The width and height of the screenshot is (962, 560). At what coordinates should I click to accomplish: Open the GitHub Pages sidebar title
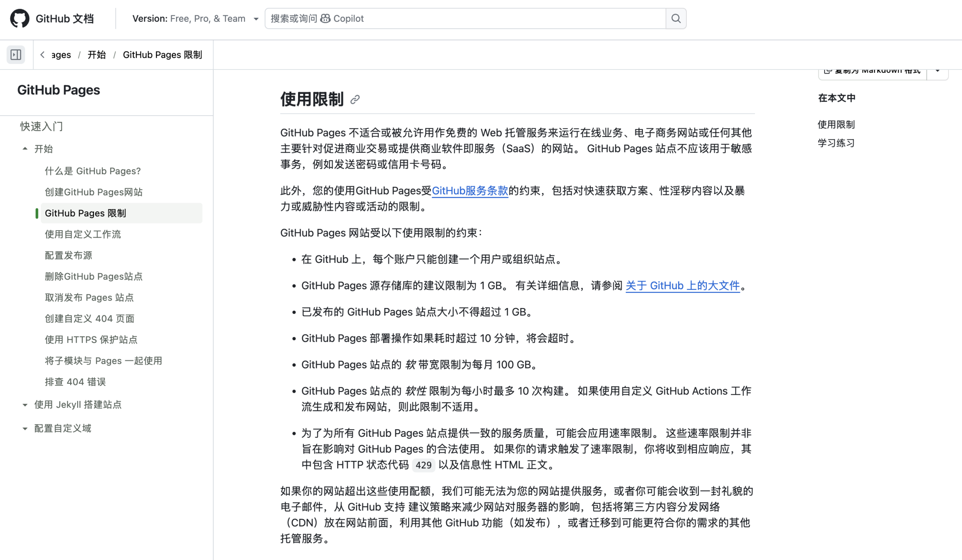click(58, 90)
